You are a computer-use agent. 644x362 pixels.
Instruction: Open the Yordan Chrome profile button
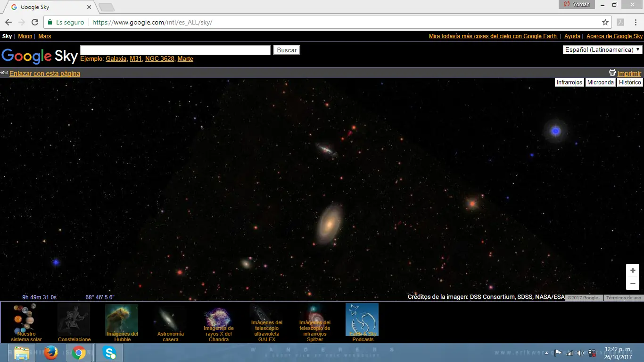pyautogui.click(x=577, y=4)
